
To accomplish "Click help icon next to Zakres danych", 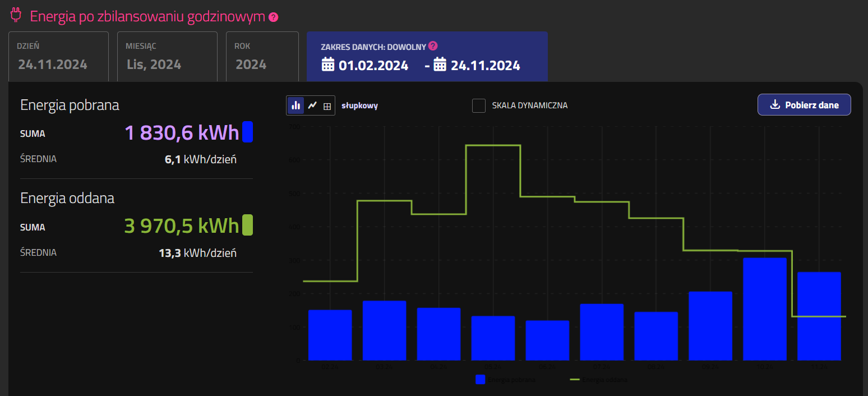I will click(x=433, y=46).
